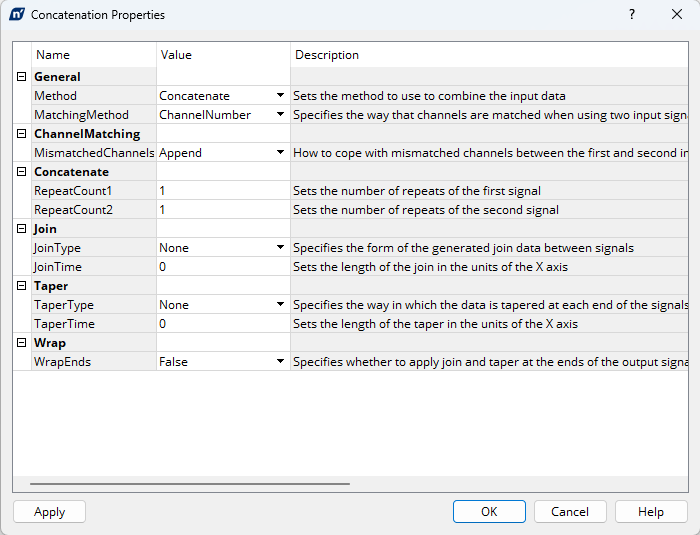Click the RepeatCount1 value field
700x535 pixels.
[x=222, y=191]
